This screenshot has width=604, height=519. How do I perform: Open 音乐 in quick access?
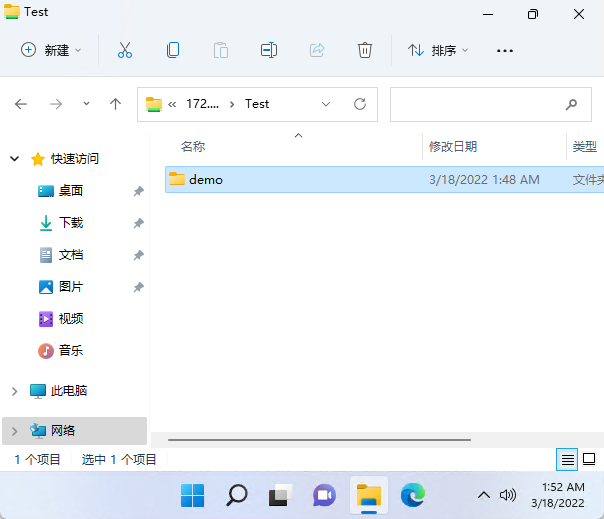(x=71, y=351)
